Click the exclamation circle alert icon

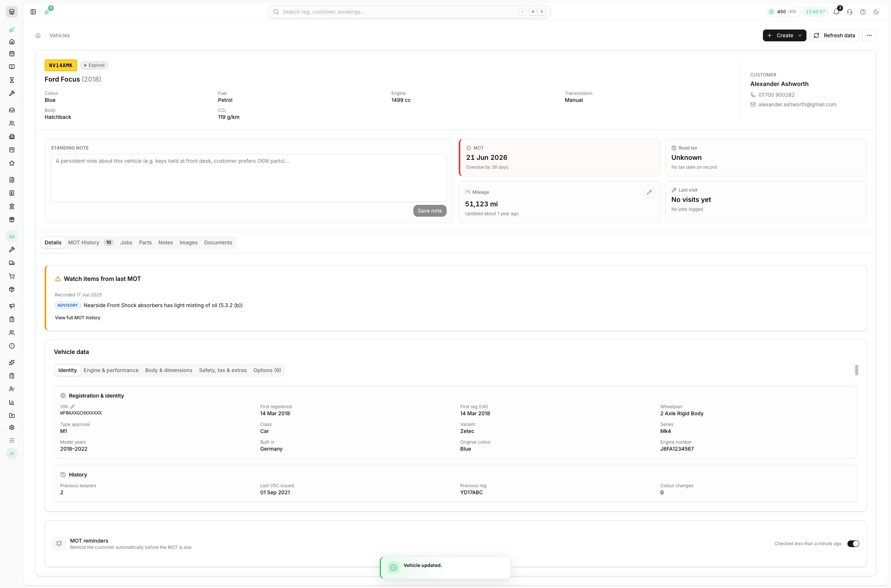[11, 346]
